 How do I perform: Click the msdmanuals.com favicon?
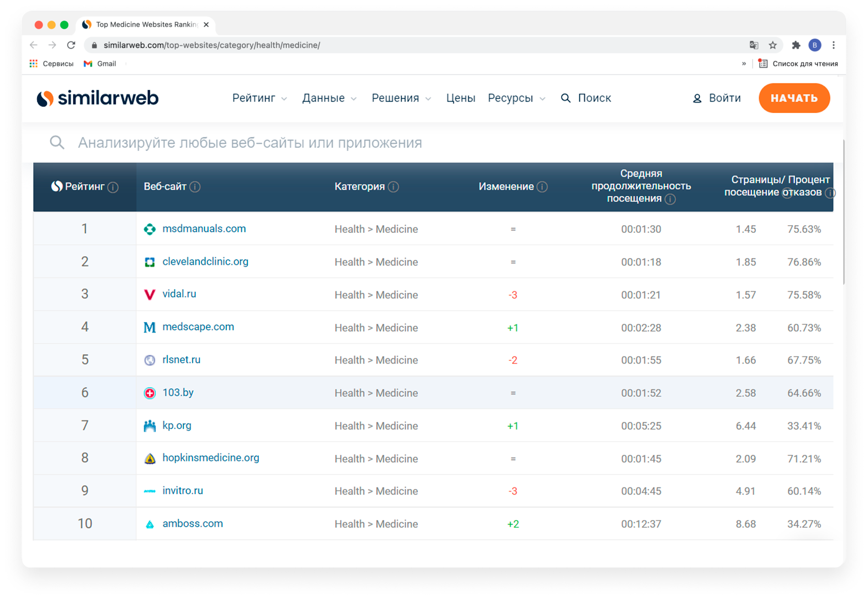(x=150, y=229)
